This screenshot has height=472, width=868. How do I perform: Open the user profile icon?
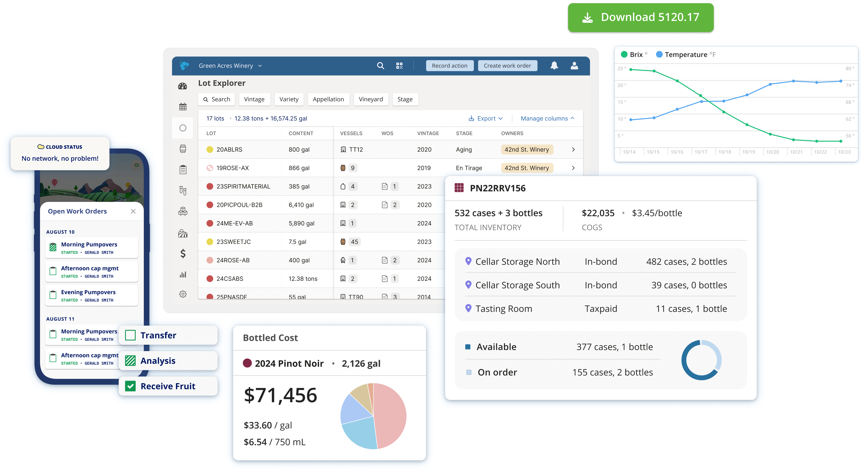(574, 65)
